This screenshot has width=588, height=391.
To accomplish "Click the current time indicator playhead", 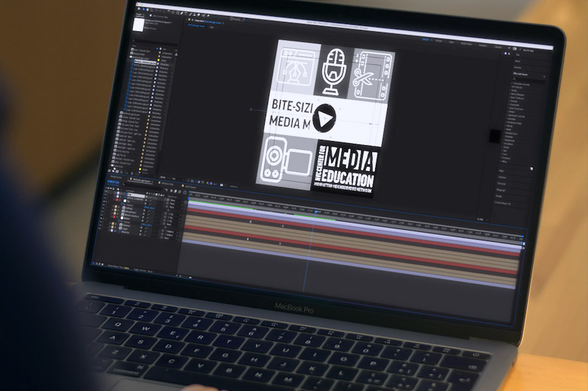I will [x=316, y=212].
